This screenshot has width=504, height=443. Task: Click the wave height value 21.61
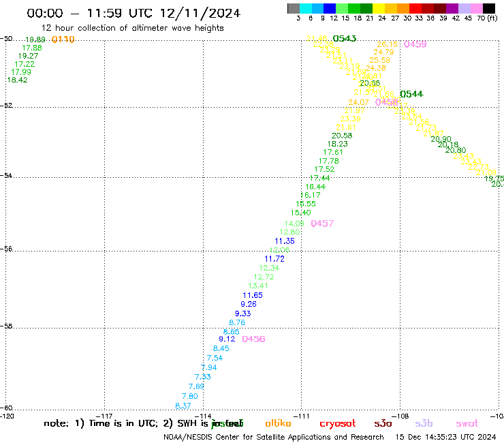(346, 127)
